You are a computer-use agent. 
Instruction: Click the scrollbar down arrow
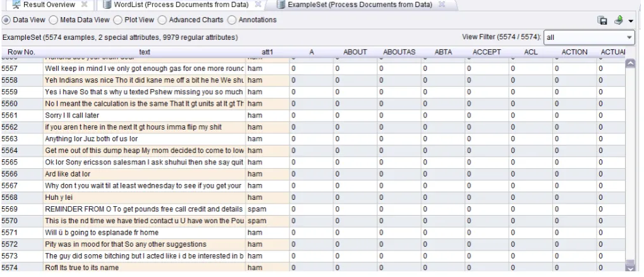click(x=630, y=268)
